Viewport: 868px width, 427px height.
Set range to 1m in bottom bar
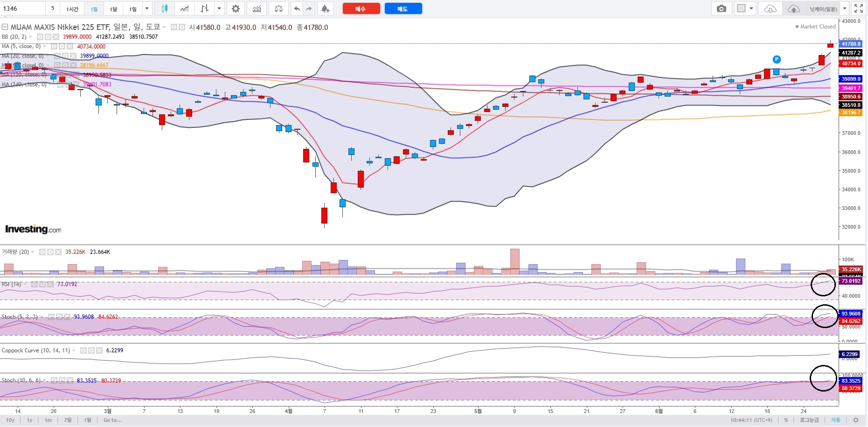(48, 420)
